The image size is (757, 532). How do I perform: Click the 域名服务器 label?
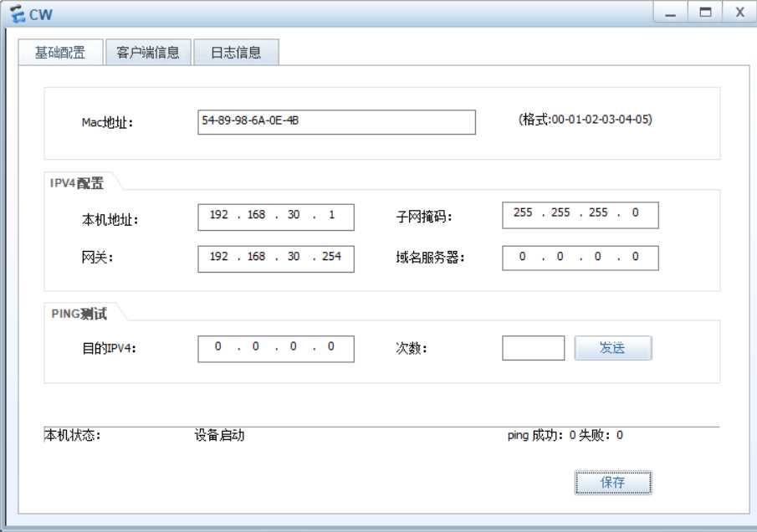pos(430,258)
